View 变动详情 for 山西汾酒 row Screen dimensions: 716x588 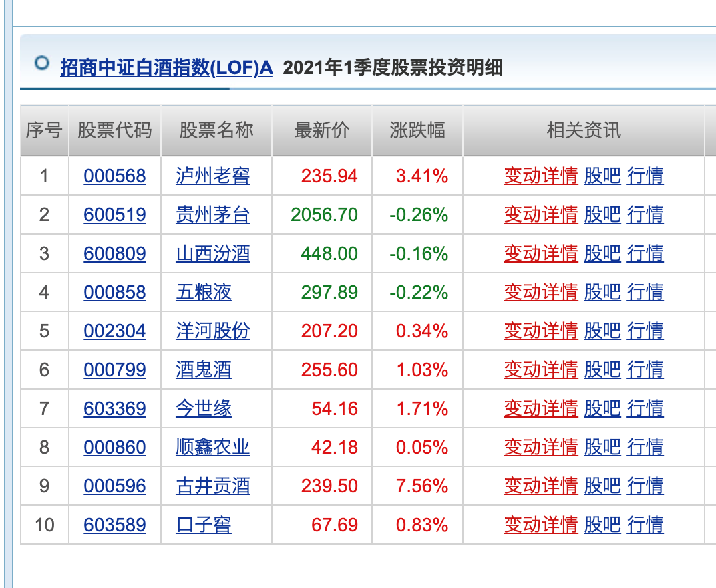[540, 253]
